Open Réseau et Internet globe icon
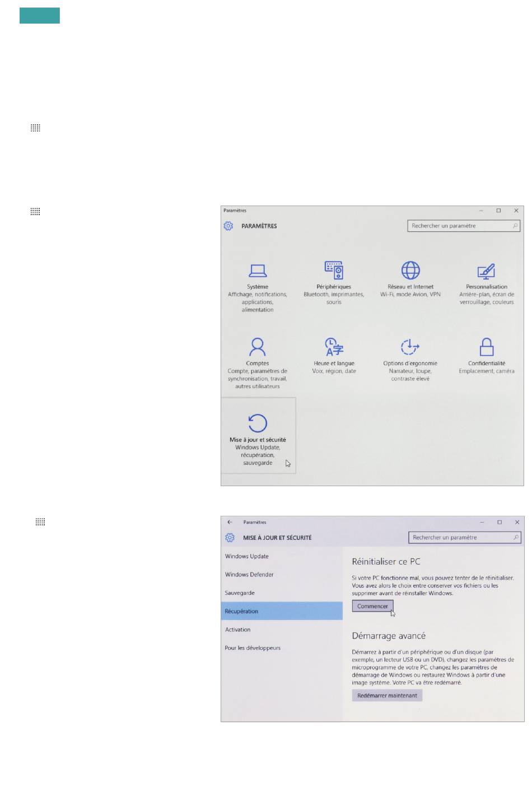This screenshot has width=532, height=792. coord(410,271)
